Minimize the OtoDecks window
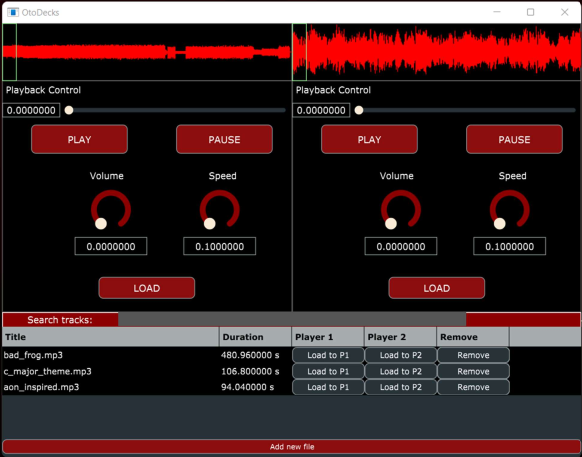The image size is (582, 457). [497, 12]
